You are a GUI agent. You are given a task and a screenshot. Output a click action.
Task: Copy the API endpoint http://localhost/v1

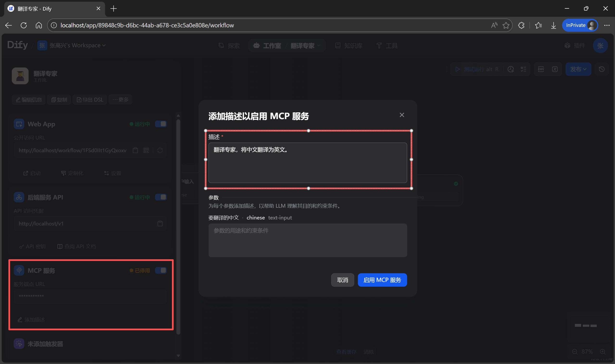160,224
